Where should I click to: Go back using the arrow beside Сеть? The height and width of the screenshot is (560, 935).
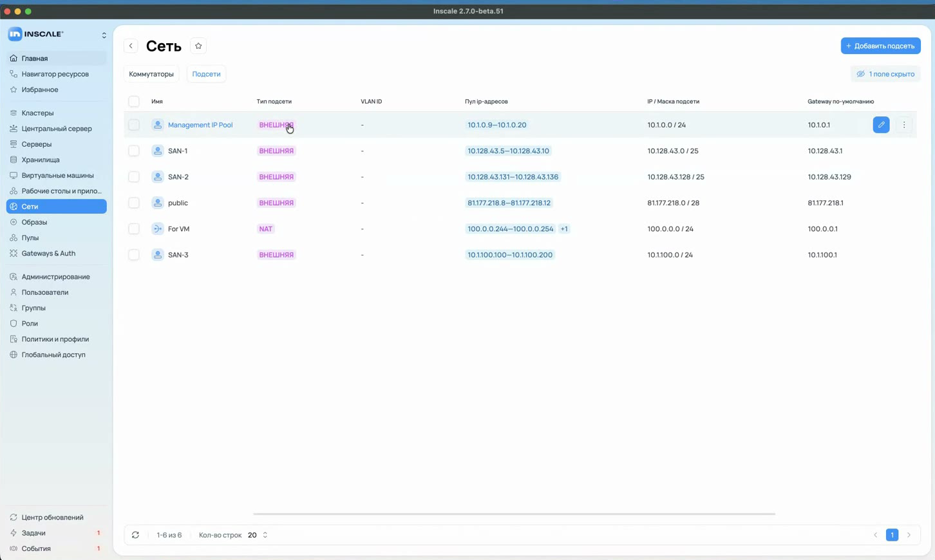131,46
